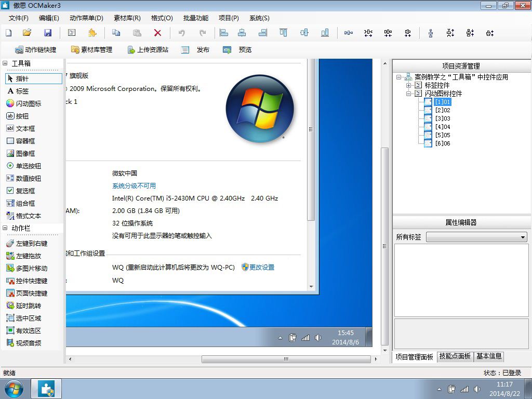This screenshot has height=399, width=532.
Task: Open the 格式(O) menu
Action: [162, 18]
